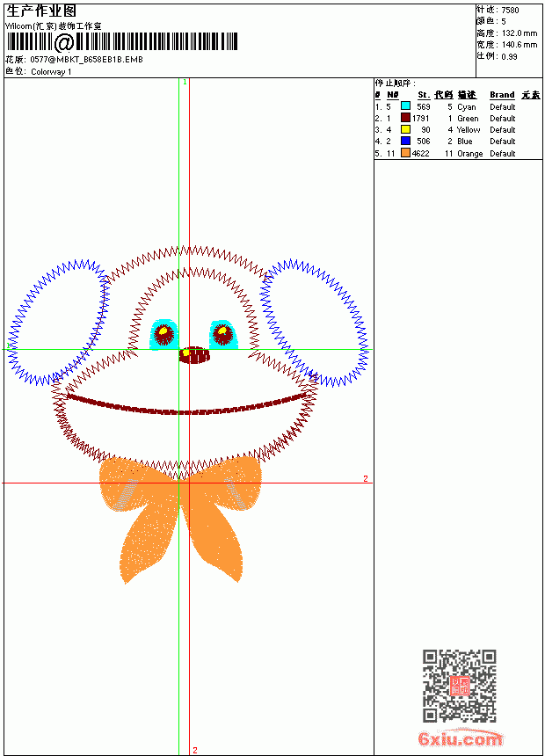545x756 pixels.
Task: Click the barcode at the top
Action: pyautogui.click(x=122, y=42)
